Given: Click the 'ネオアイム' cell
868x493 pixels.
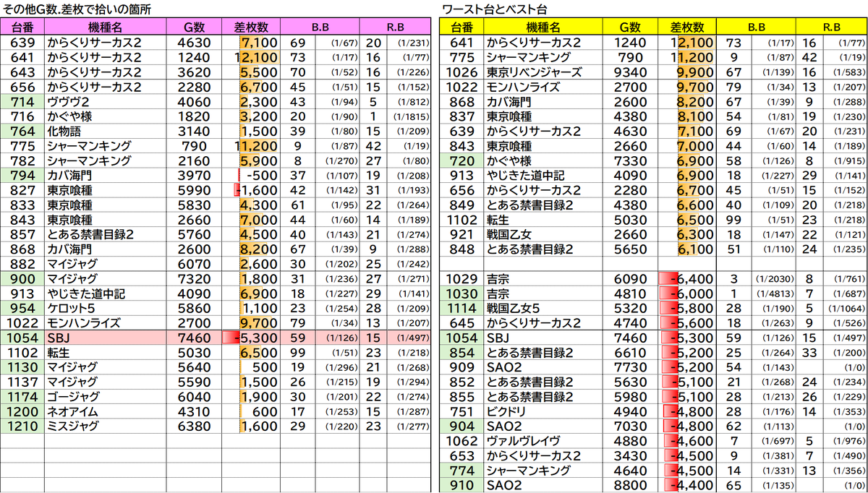Looking at the screenshot, I should coord(105,411).
